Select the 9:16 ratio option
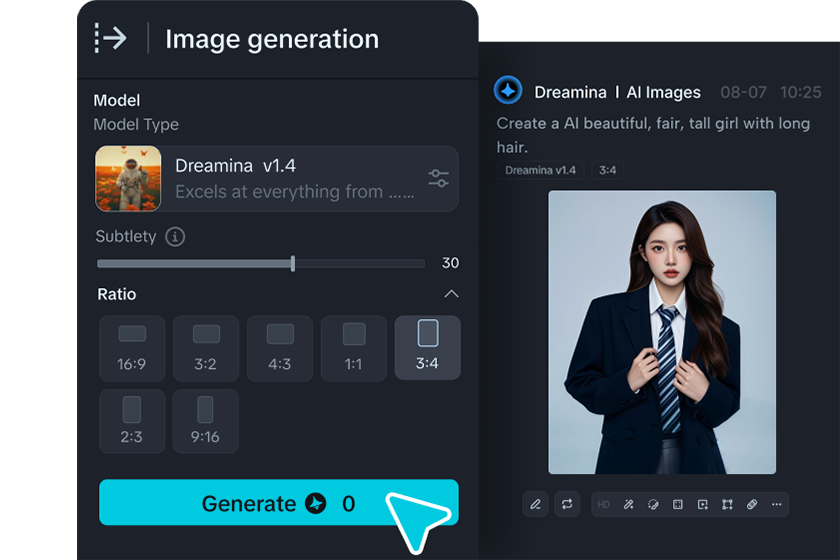The height and width of the screenshot is (560, 840). coord(205,421)
